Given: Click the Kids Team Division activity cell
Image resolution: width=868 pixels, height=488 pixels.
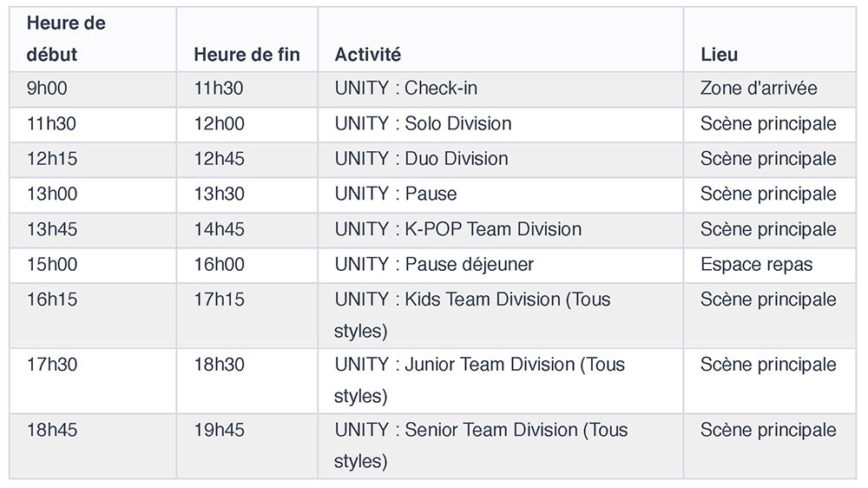Looking at the screenshot, I should [x=472, y=314].
